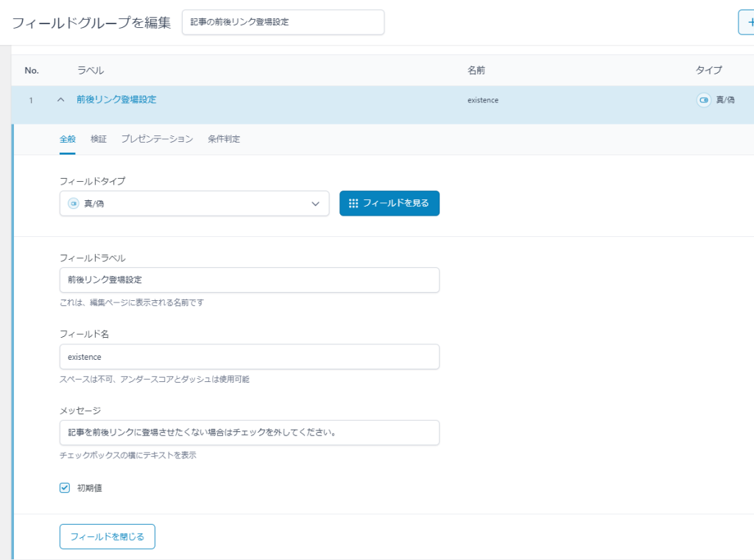754x560 pixels.
Task: Open the 条件判定 tab
Action: [224, 139]
